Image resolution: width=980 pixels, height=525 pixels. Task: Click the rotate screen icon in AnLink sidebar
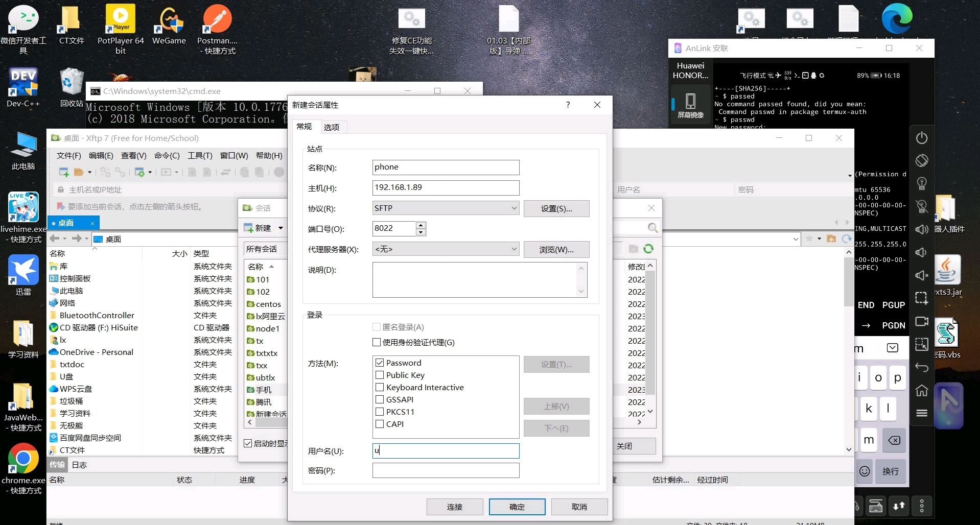922,160
